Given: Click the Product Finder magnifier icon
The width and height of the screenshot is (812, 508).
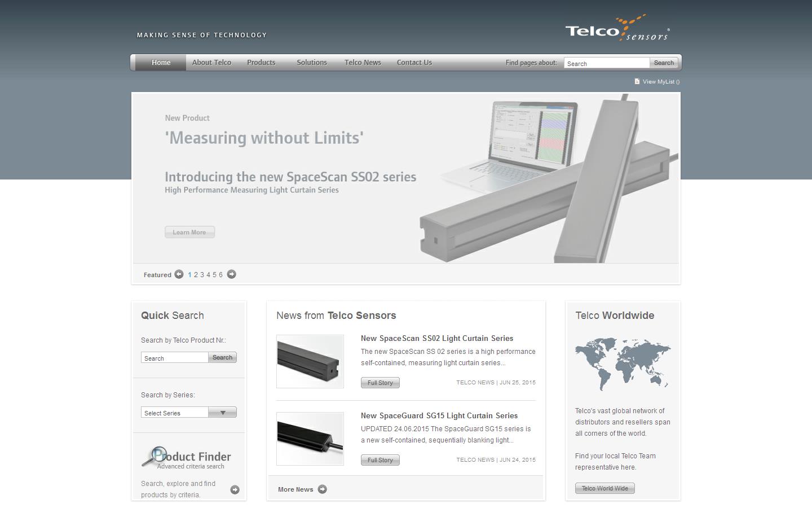Looking at the screenshot, I should 153,456.
